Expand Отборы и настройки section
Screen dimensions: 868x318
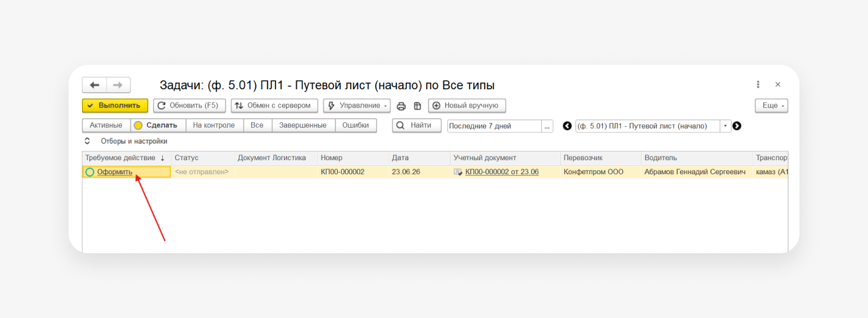pos(125,141)
